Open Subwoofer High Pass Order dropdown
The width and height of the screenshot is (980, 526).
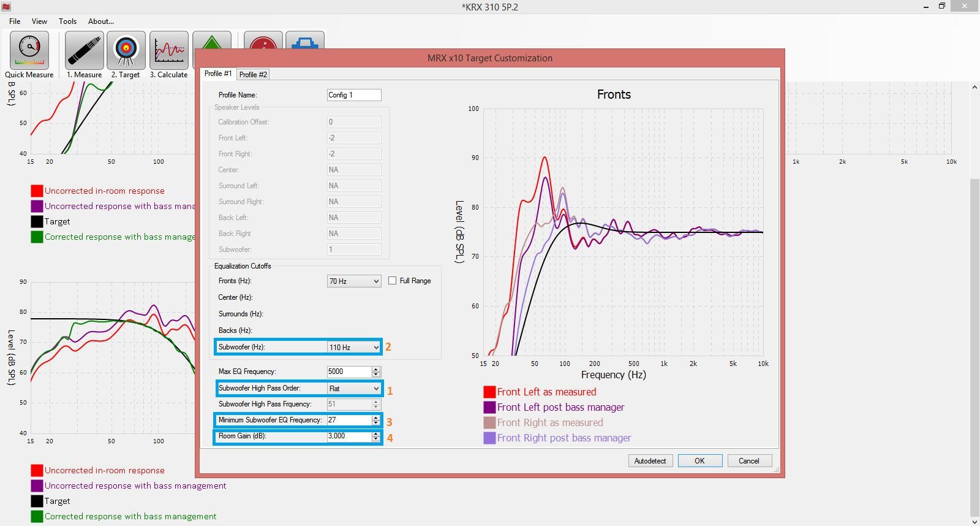pos(354,388)
